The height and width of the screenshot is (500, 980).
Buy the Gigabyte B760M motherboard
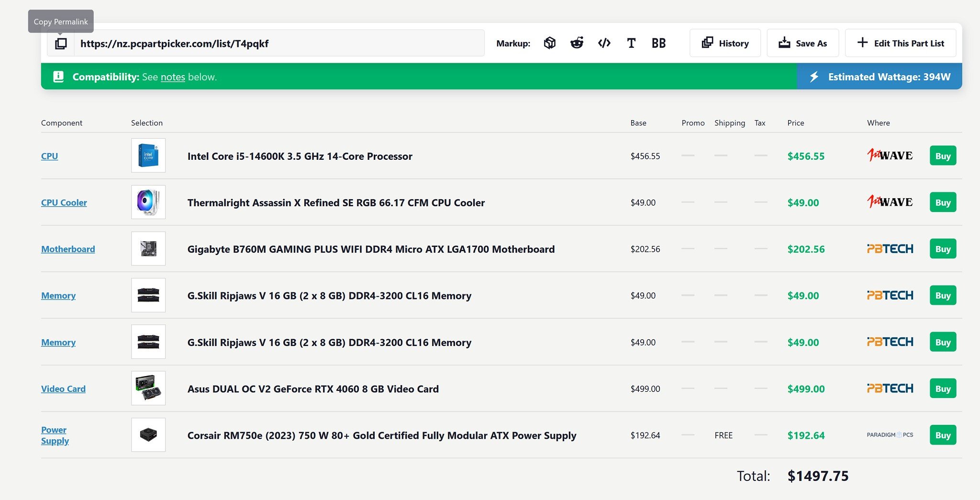[x=943, y=248]
